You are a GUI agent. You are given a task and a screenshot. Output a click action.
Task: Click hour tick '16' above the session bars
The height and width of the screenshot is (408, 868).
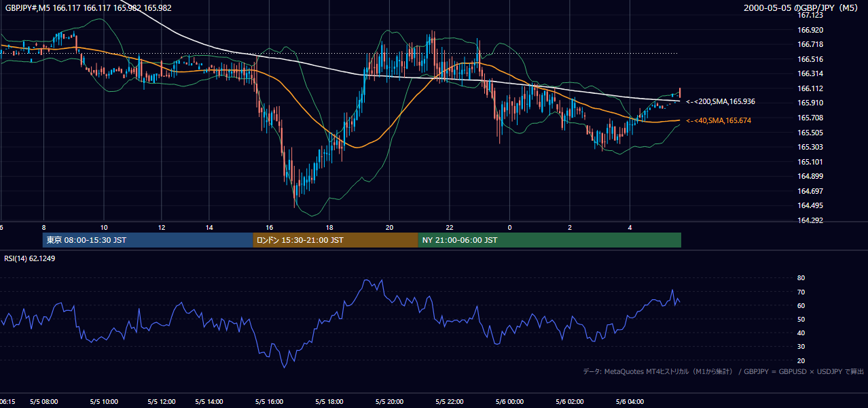(x=270, y=227)
